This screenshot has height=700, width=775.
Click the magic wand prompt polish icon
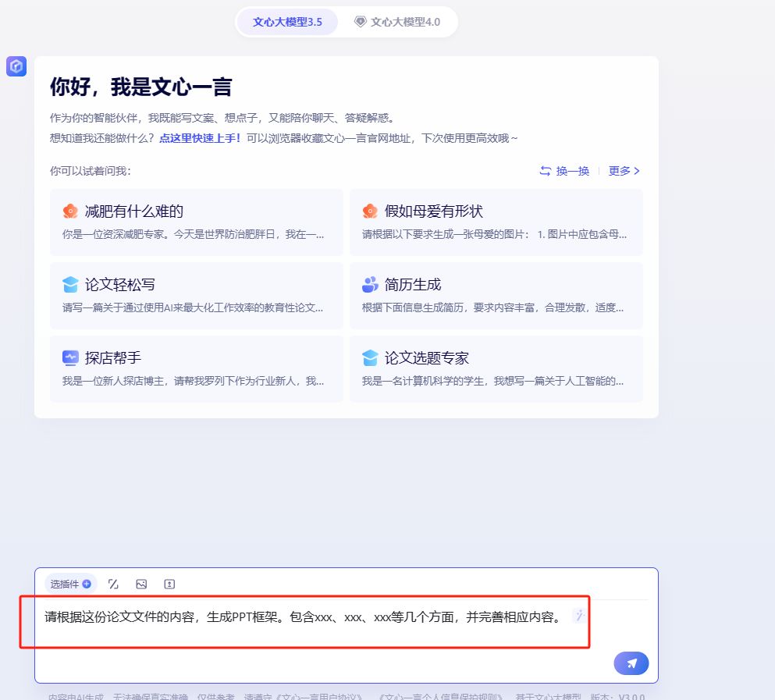coord(579,616)
